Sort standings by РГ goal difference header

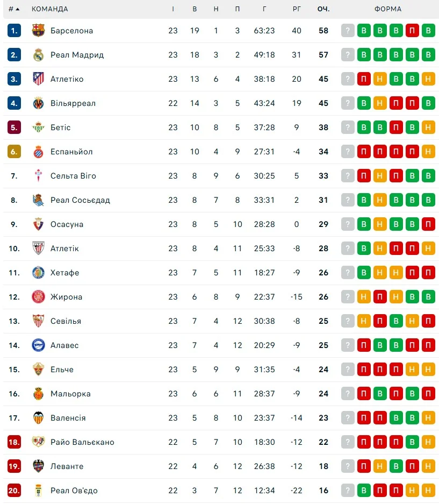(297, 9)
